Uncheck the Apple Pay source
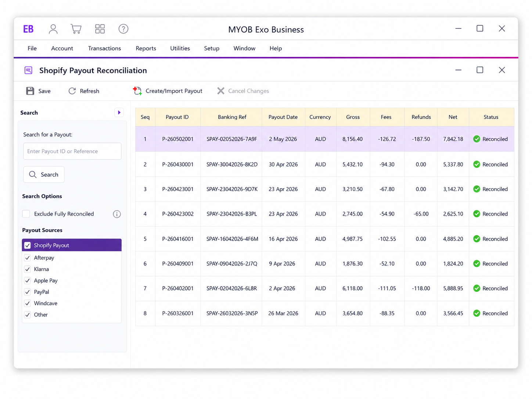Viewport: 532px width, 399px height. coord(28,281)
